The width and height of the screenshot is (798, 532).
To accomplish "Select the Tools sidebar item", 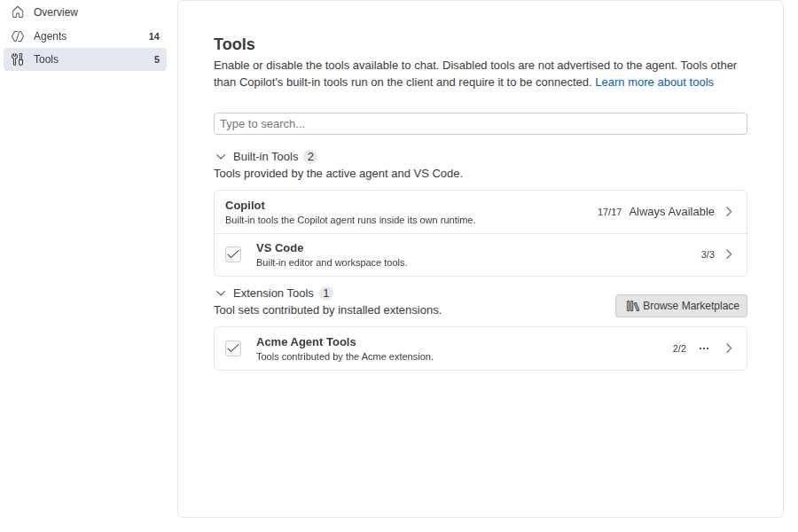I will pyautogui.click(x=85, y=59).
